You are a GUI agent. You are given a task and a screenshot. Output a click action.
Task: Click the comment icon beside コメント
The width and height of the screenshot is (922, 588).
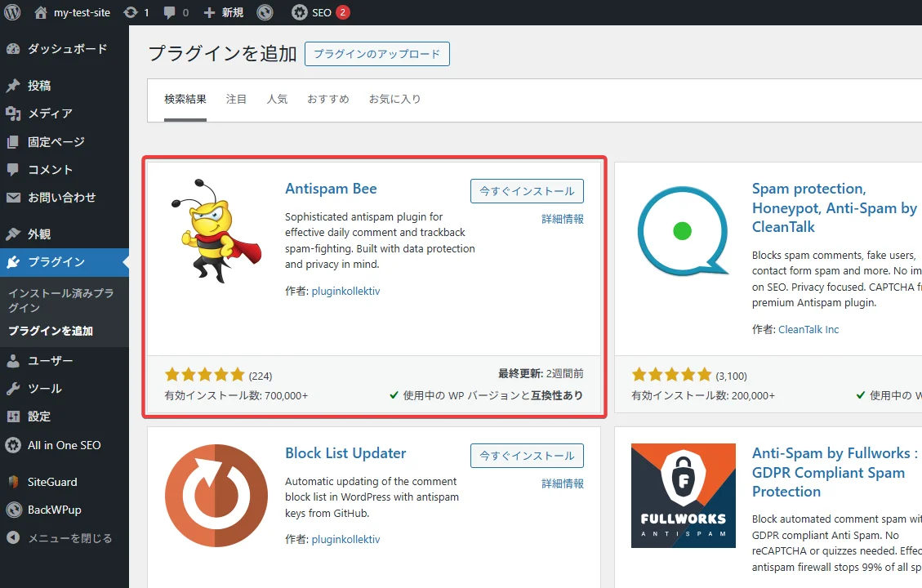(x=13, y=170)
